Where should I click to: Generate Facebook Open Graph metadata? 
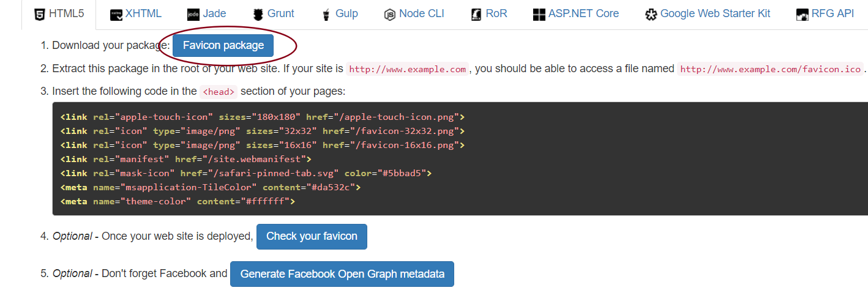coord(342,274)
